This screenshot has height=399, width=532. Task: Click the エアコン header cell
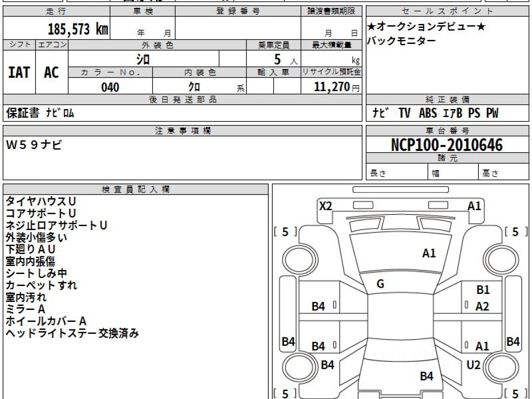52,45
